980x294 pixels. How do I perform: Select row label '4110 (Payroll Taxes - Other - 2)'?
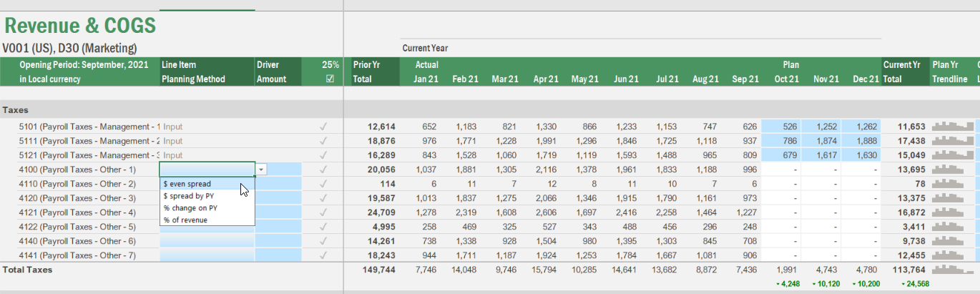(77, 184)
